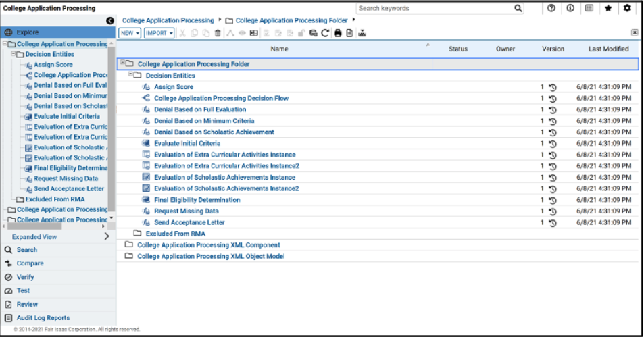This screenshot has width=644, height=337.
Task: Open Excluded From RMA folder in table
Action: (x=176, y=234)
